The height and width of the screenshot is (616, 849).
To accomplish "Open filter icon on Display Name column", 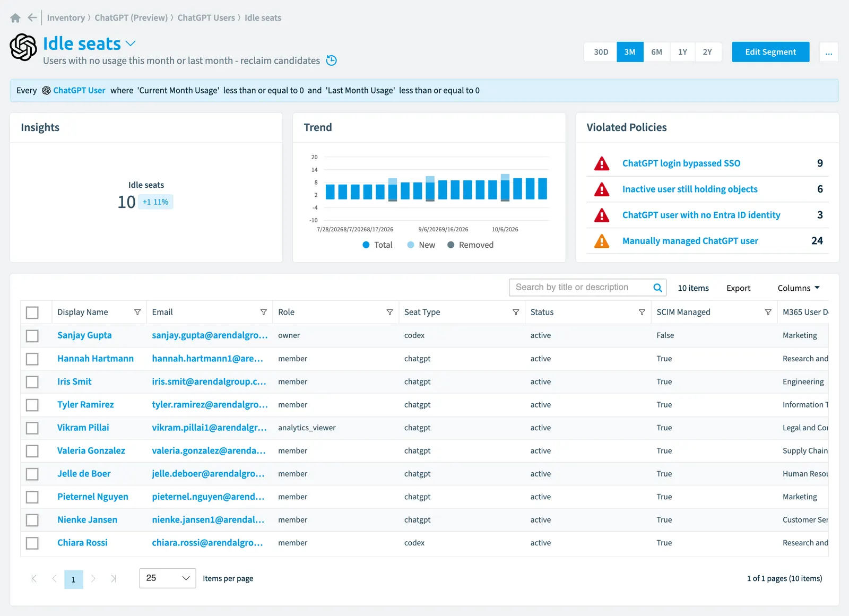I will click(x=137, y=312).
